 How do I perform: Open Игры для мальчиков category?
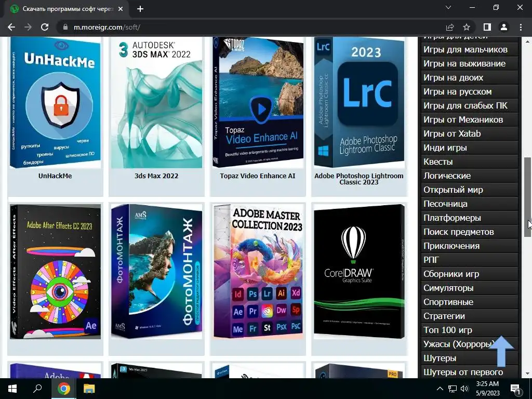469,49
